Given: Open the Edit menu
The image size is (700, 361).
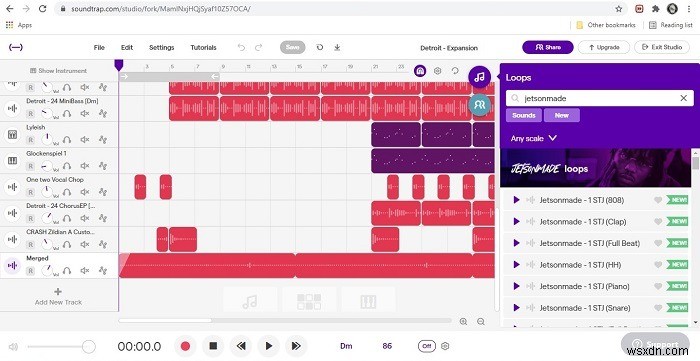Looking at the screenshot, I should coord(127,47).
